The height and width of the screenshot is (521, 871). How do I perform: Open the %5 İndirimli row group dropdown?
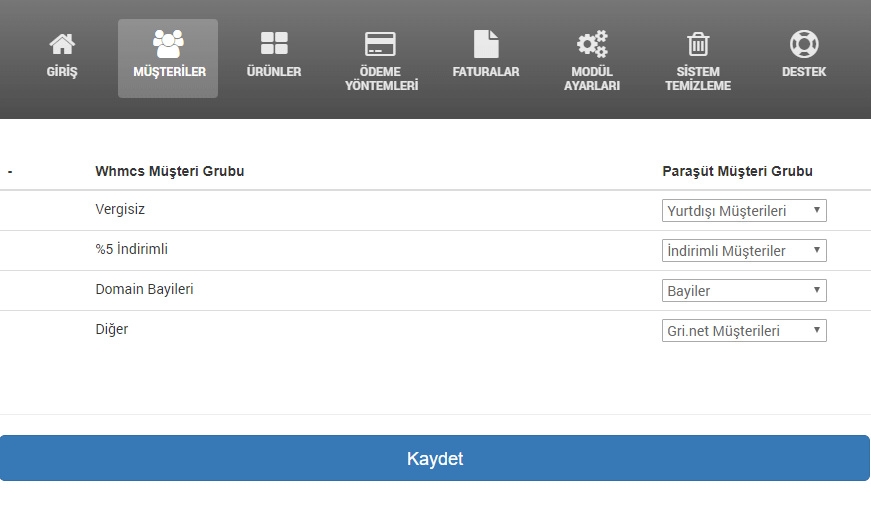pos(744,251)
